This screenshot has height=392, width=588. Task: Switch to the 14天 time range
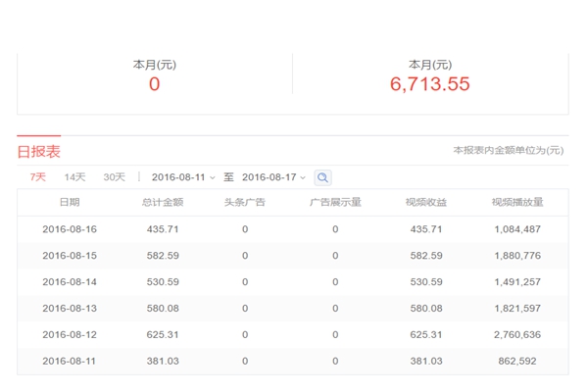[75, 177]
